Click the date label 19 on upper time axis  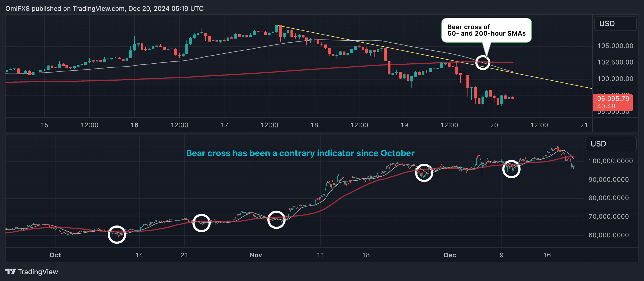pyautogui.click(x=404, y=125)
